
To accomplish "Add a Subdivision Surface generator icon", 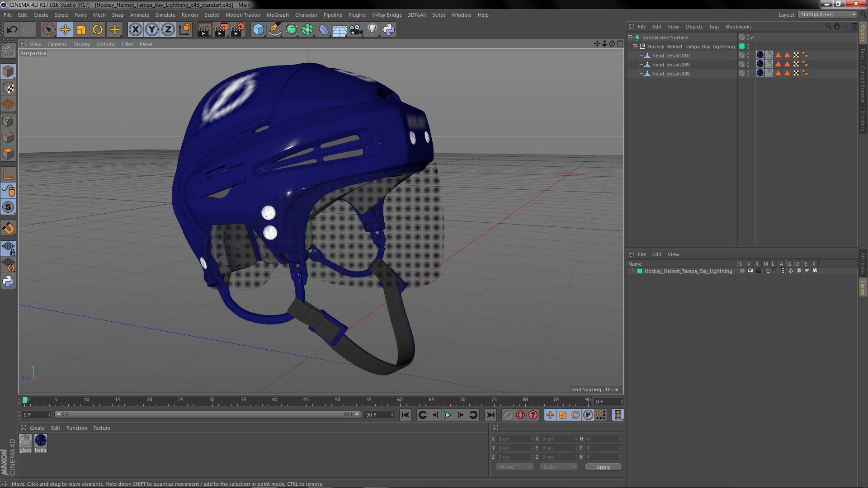I will pos(291,30).
